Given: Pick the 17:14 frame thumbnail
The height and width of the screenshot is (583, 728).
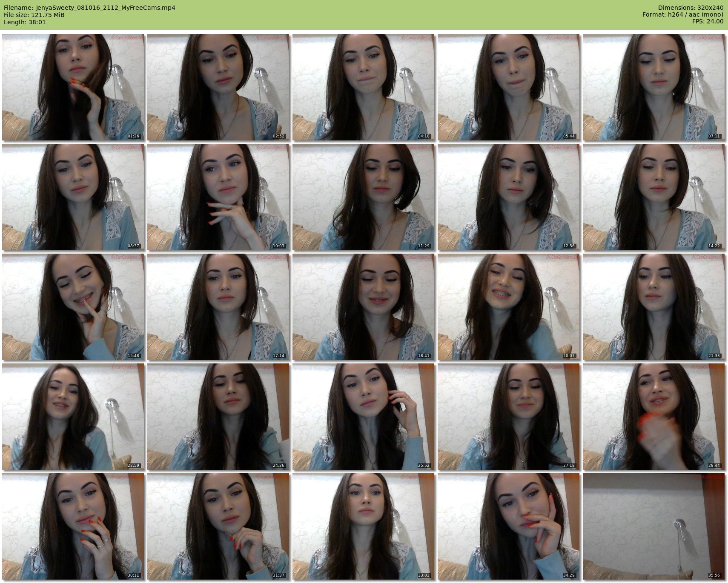Looking at the screenshot, I should (218, 307).
